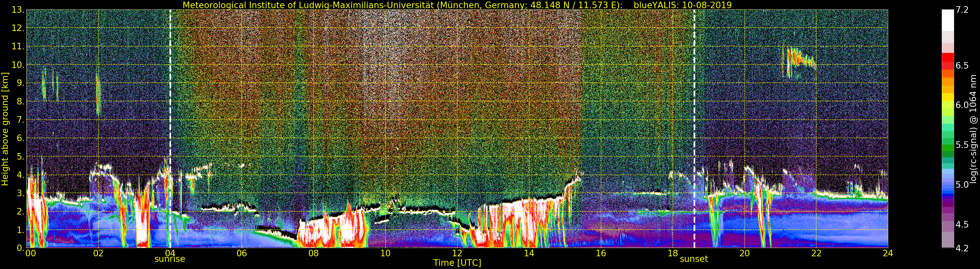Click the colorbar tick value 5.5
The width and height of the screenshot is (980, 269).
[962, 145]
